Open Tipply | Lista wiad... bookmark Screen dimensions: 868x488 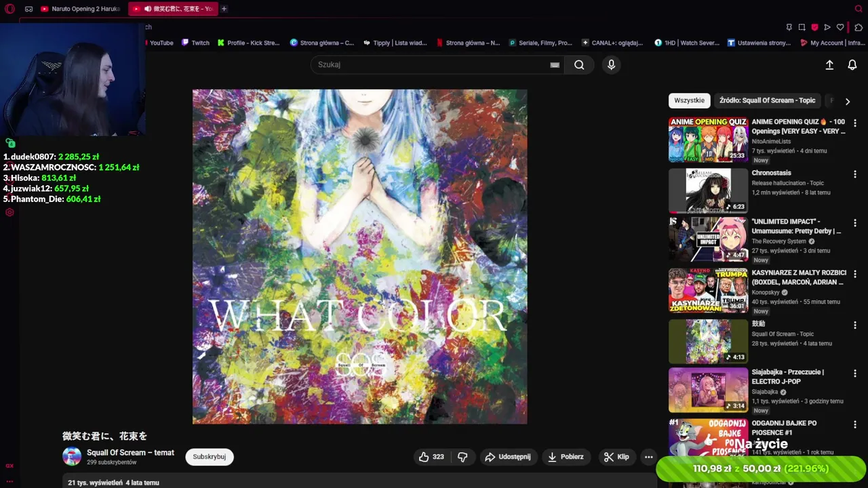395,43
